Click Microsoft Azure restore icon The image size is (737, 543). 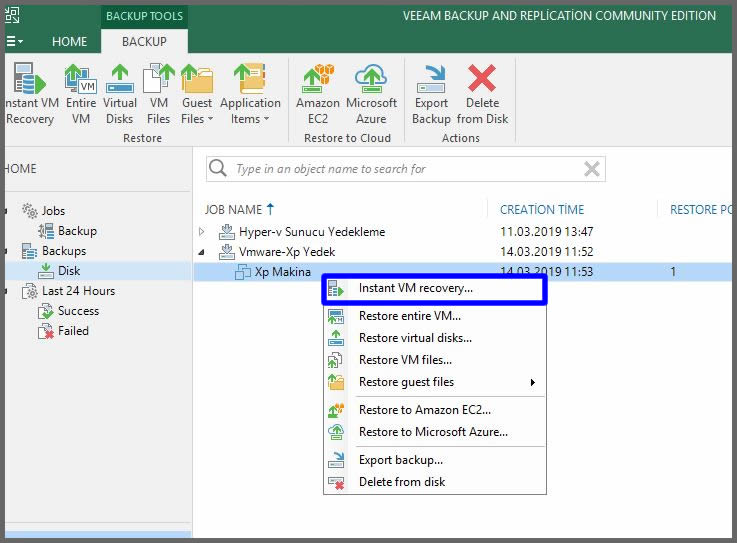(371, 78)
